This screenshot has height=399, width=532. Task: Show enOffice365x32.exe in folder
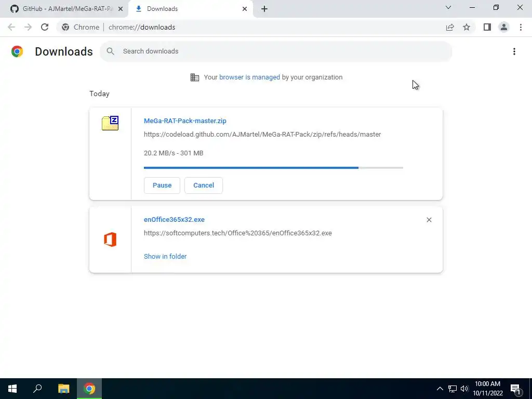[x=165, y=257]
